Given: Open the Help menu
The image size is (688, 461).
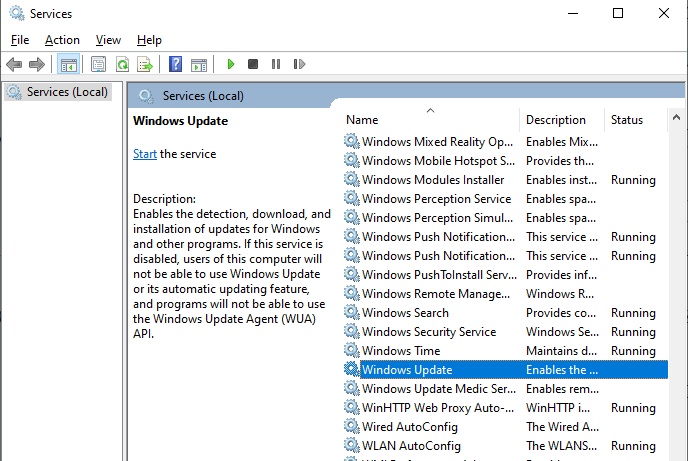Looking at the screenshot, I should [x=149, y=40].
